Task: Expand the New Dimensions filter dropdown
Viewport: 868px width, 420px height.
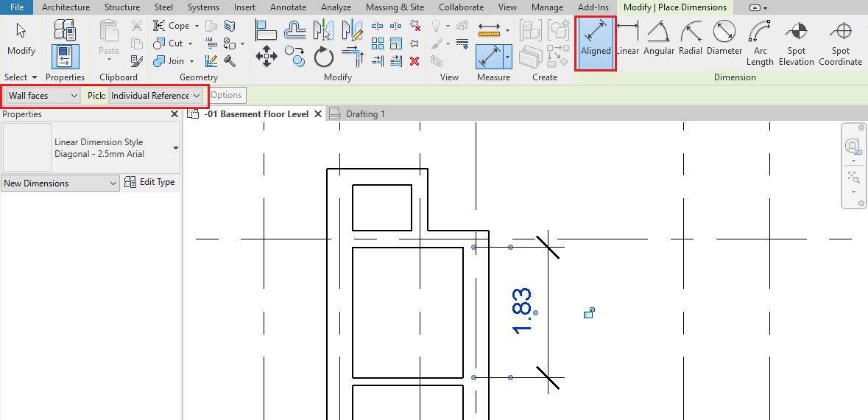Action: pyautogui.click(x=60, y=183)
